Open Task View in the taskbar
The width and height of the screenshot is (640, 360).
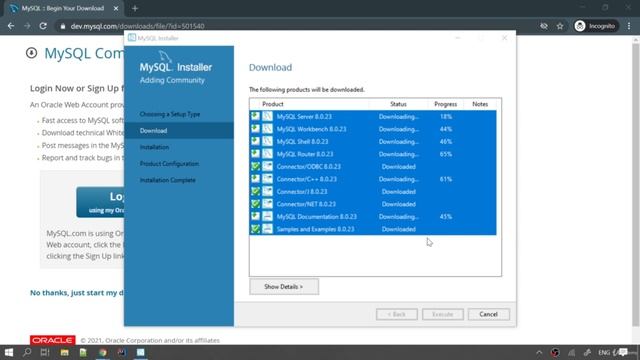[45, 352]
